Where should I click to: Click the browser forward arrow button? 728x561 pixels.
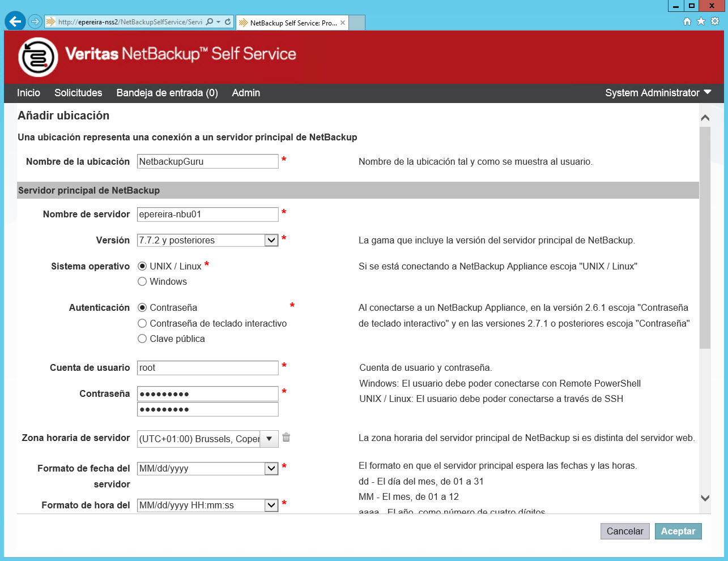point(35,22)
